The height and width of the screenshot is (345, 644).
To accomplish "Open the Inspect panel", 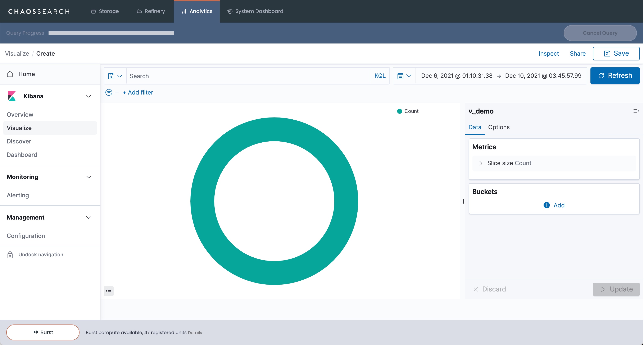I will coord(549,54).
